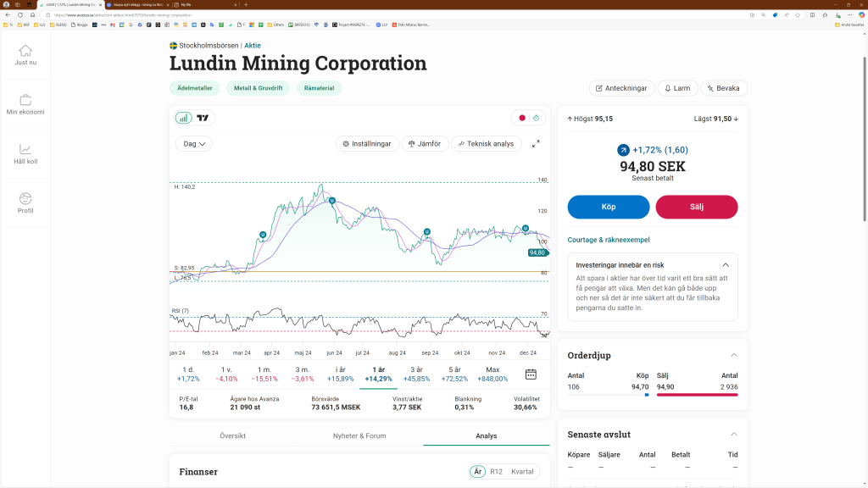Switch to the Översikt tab
Screen dimensions: 868x488
232,436
